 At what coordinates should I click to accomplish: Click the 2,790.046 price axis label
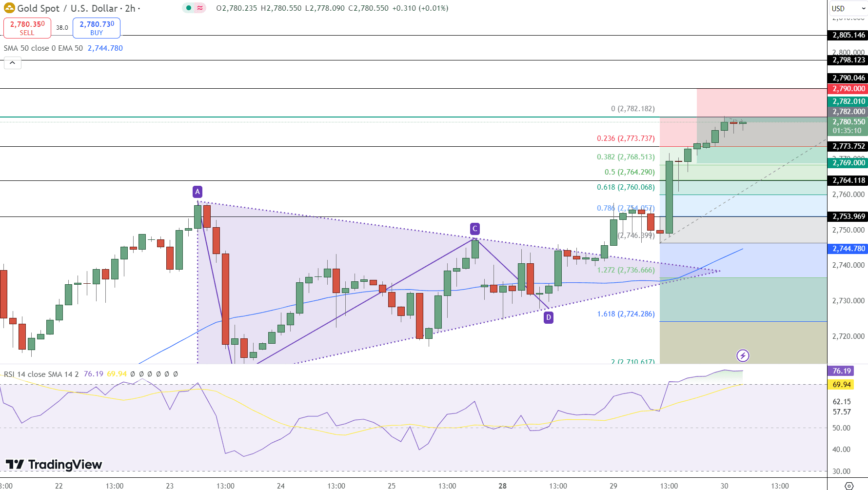(x=848, y=78)
